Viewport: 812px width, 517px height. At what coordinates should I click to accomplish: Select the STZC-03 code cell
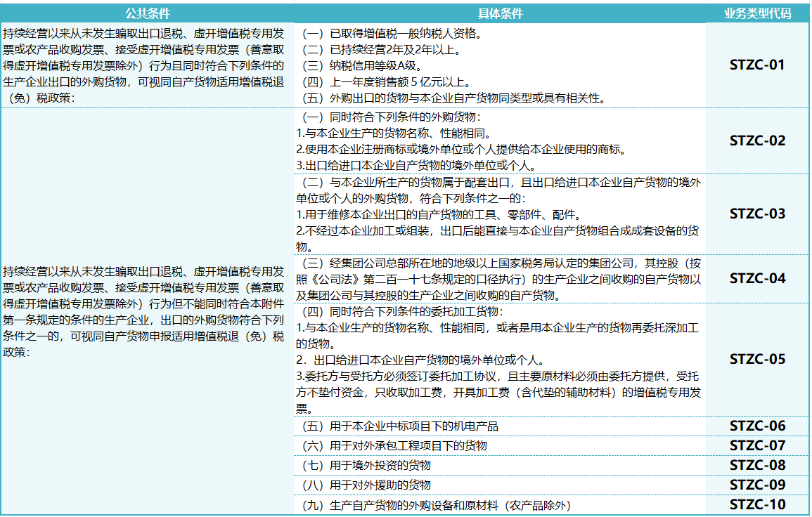757,214
